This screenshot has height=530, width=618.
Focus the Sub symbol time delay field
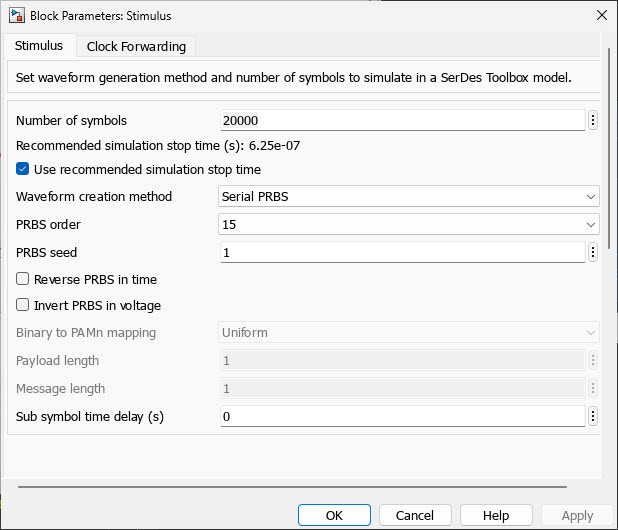point(401,416)
